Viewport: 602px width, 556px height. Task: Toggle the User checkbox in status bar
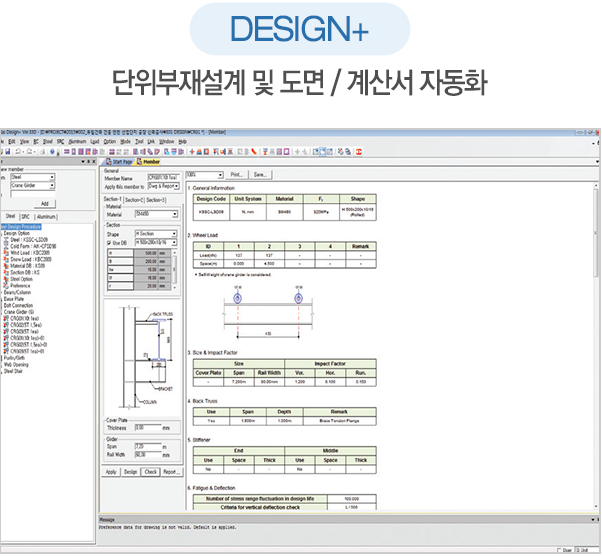tap(559, 550)
